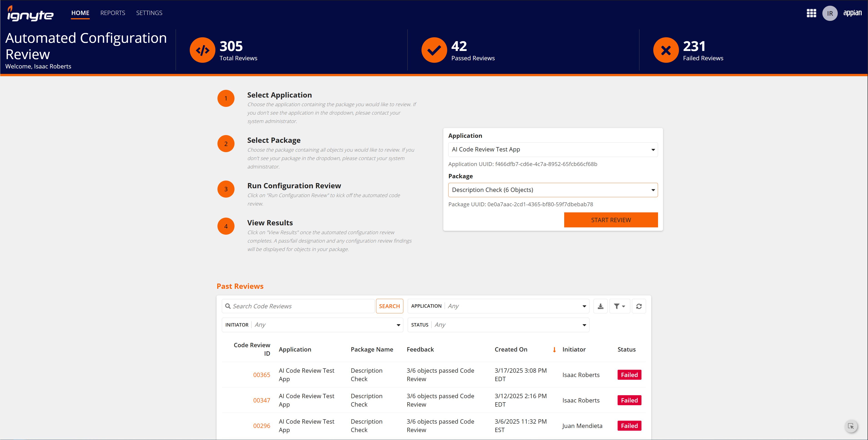Click the step 2 circle icon
The image size is (868, 440).
[x=226, y=144]
